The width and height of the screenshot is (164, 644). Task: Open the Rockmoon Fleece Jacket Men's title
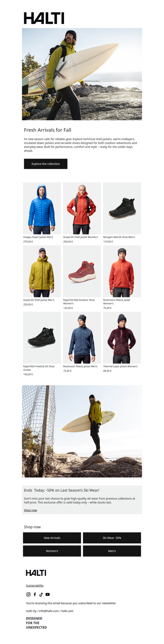(x=80, y=366)
